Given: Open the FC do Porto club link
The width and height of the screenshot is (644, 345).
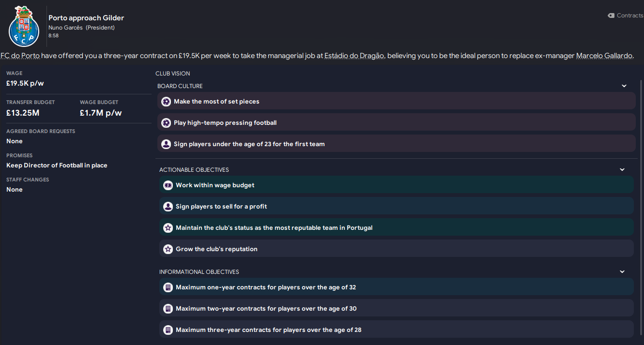Looking at the screenshot, I should pos(20,56).
